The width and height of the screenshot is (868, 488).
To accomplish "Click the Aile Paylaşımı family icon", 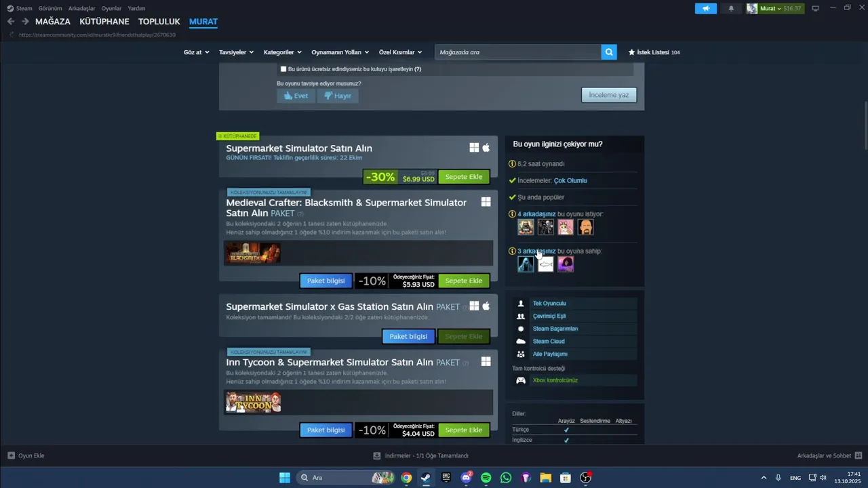I will [x=521, y=354].
